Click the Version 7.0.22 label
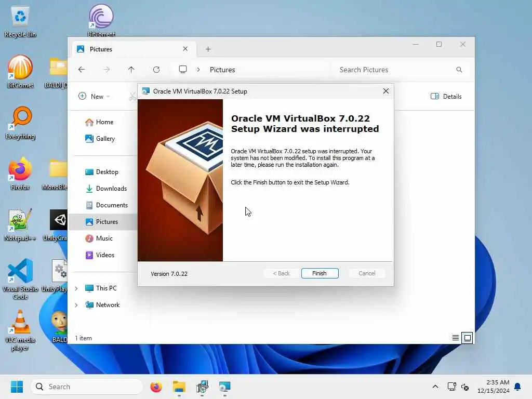The width and height of the screenshot is (532, 399). pos(169,274)
